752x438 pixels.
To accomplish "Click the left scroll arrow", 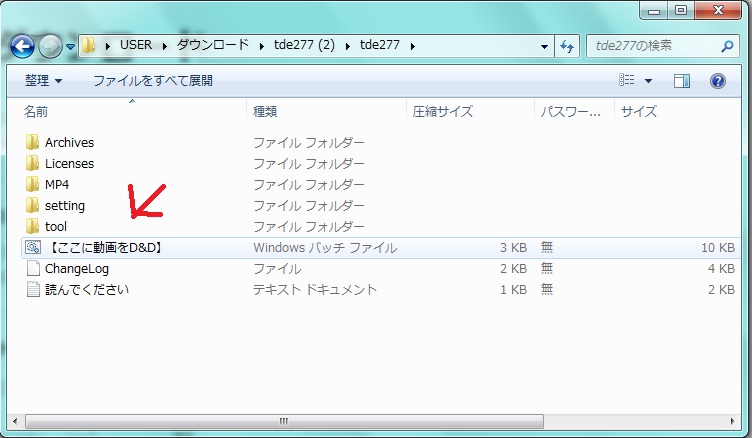I will click(15, 421).
